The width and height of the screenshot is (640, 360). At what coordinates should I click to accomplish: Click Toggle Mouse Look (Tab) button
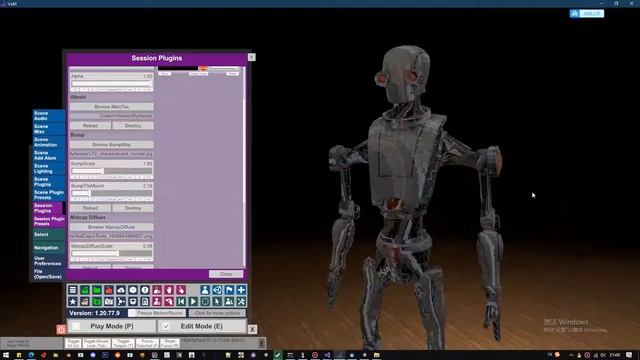pyautogui.click(x=96, y=343)
